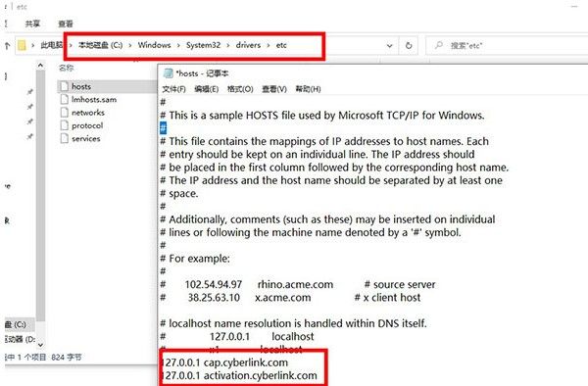This screenshot has height=386, width=588.
Task: Click the highlighted # character in Notepad
Action: (163, 128)
